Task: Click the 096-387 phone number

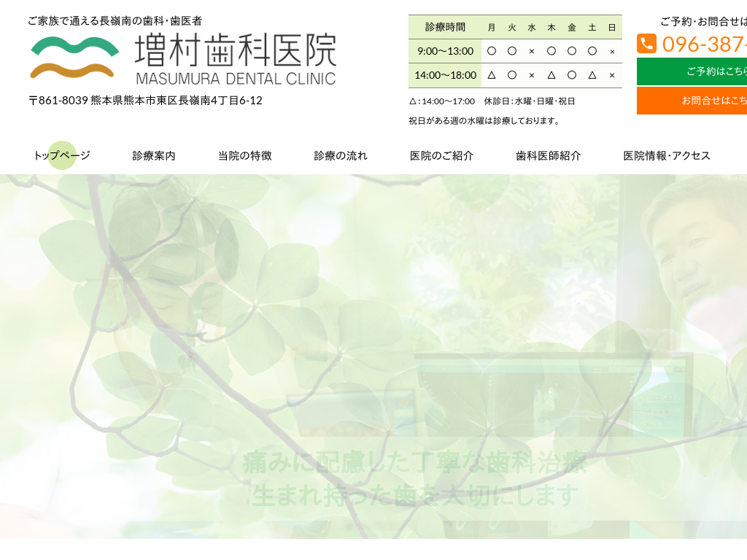Action: (x=703, y=44)
